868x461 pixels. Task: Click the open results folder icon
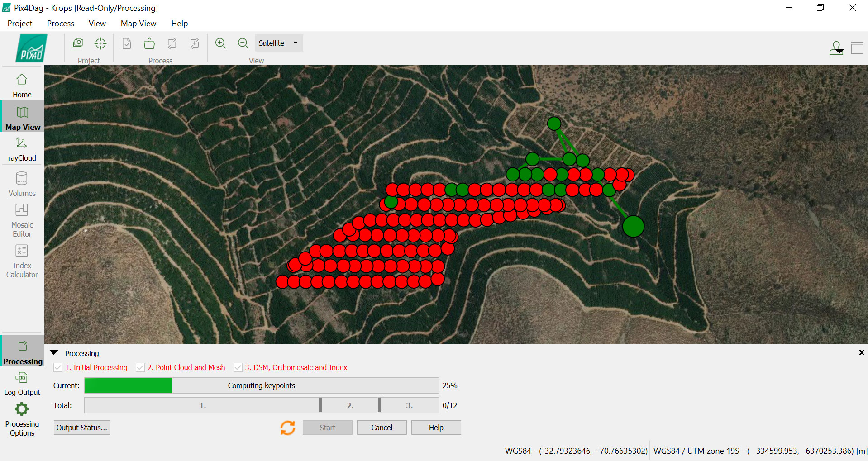pyautogui.click(x=149, y=43)
